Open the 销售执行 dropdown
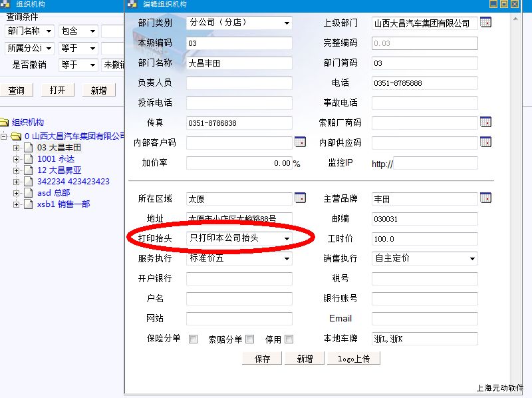This screenshot has height=398, width=532. 472,258
